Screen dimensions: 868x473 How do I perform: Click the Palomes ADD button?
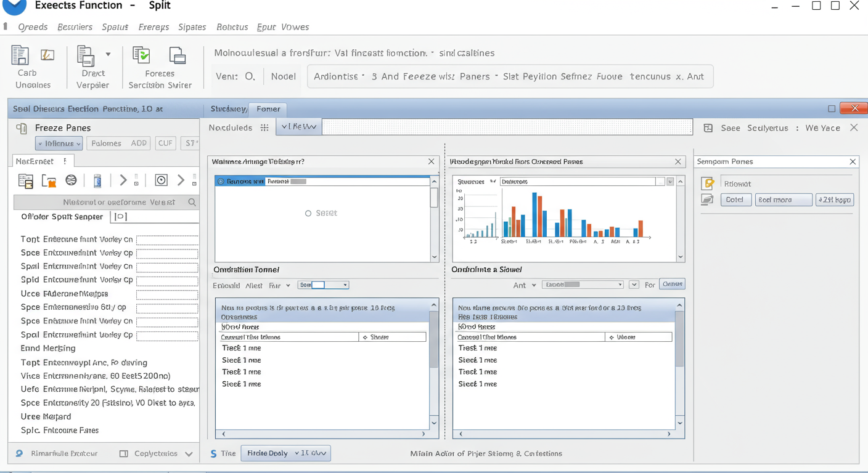point(118,144)
